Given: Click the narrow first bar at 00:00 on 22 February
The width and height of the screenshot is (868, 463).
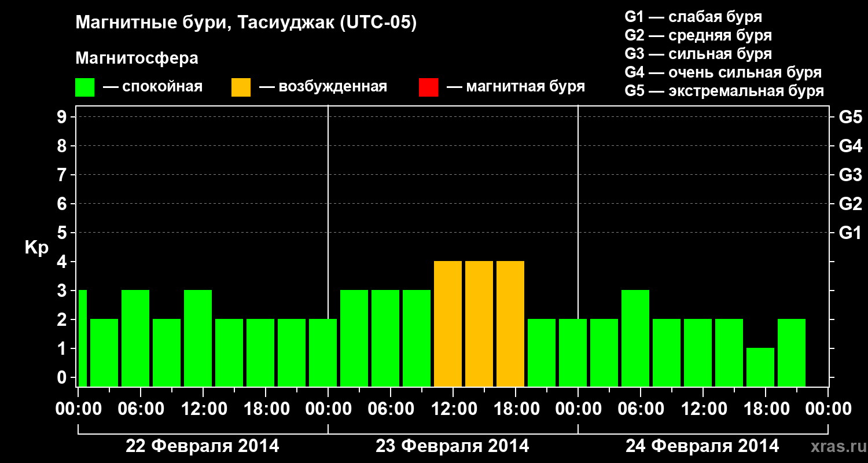Looking at the screenshot, I should [x=82, y=338].
